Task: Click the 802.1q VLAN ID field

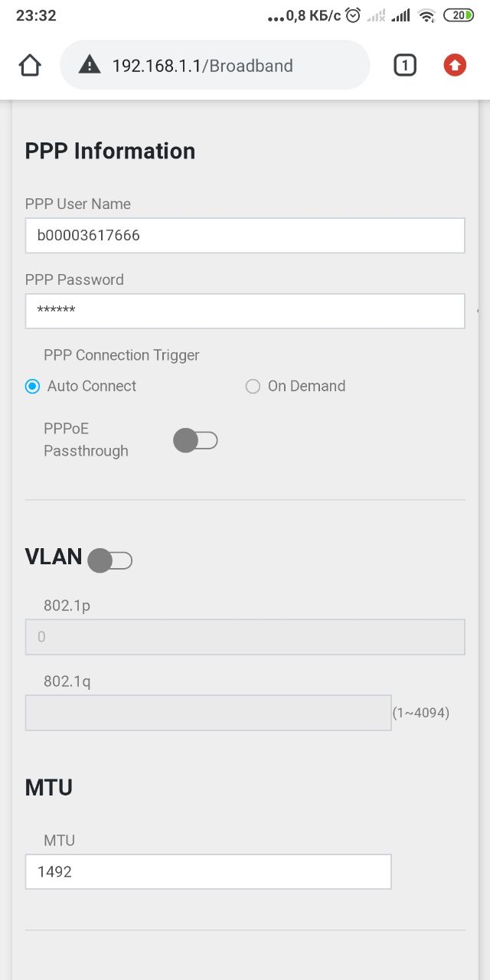Action: [x=208, y=713]
